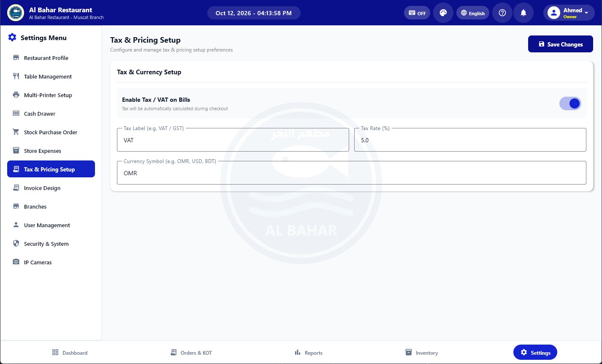This screenshot has width=602, height=364.
Task: Click the Multi-Printer Setup printer icon
Action: coord(16,95)
